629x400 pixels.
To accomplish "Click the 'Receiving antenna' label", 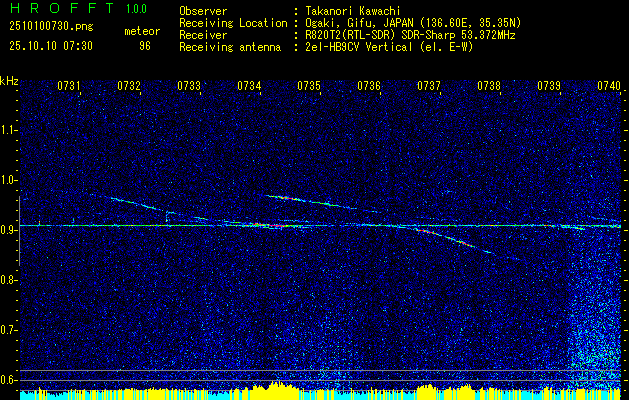I will pyautogui.click(x=230, y=47).
